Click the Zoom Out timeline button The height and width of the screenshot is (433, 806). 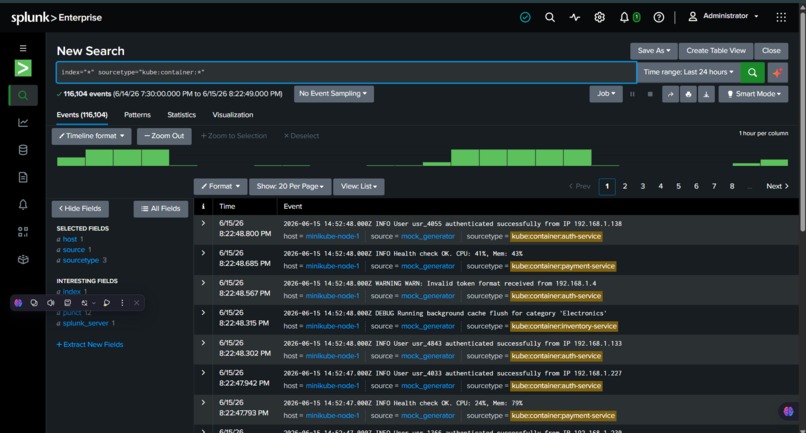164,136
